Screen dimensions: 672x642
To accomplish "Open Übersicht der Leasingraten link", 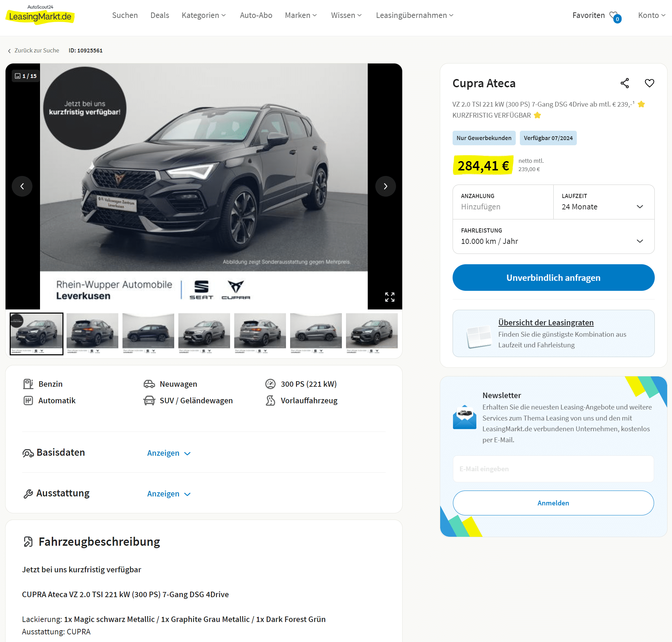I will pos(546,323).
